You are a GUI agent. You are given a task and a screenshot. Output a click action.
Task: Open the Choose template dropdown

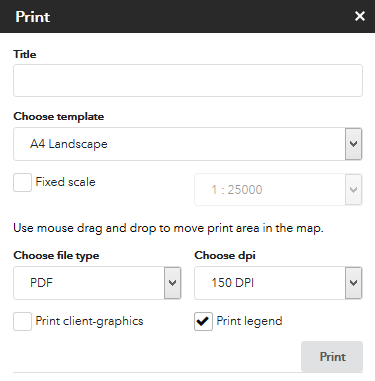coord(188,144)
